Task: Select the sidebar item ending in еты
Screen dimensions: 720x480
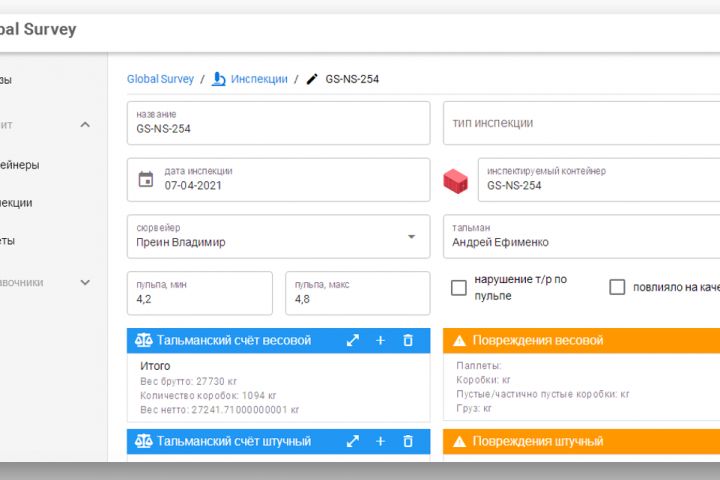Action: [x=7, y=241]
